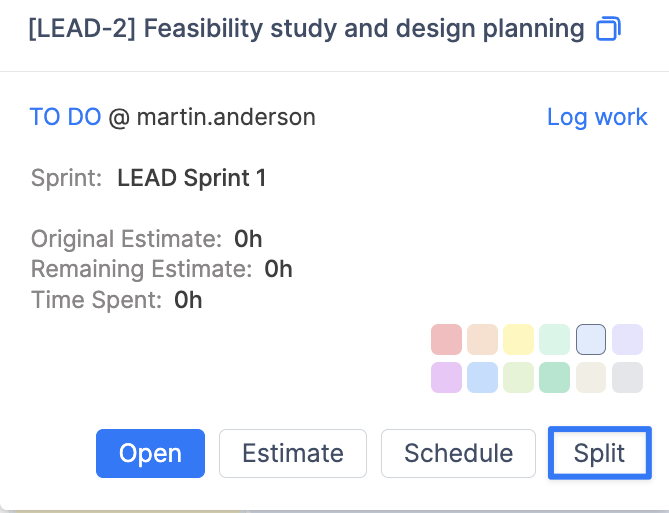The image size is (669, 513).
Task: Click the Log work link
Action: [597, 117]
